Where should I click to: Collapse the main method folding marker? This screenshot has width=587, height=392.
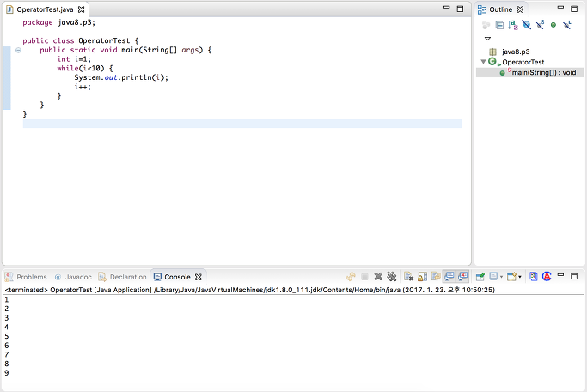18,50
